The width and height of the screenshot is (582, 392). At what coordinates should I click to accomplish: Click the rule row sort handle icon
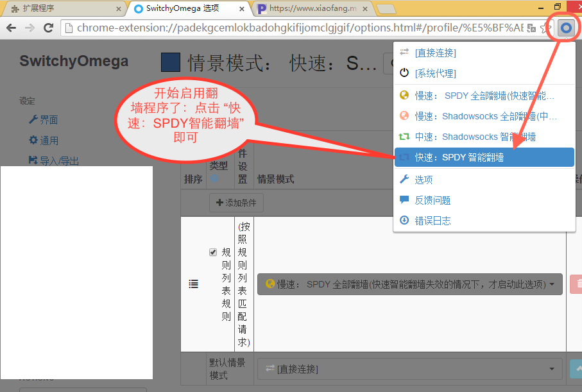tap(193, 284)
